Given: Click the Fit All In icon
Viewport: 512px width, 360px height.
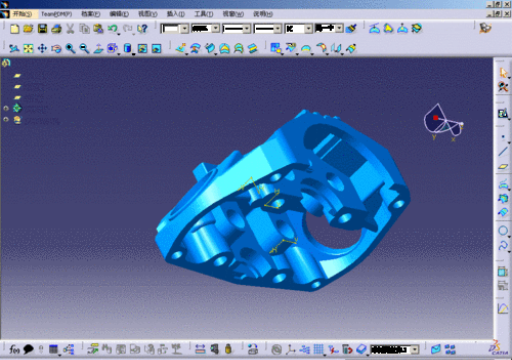Looking at the screenshot, I should pos(28,49).
